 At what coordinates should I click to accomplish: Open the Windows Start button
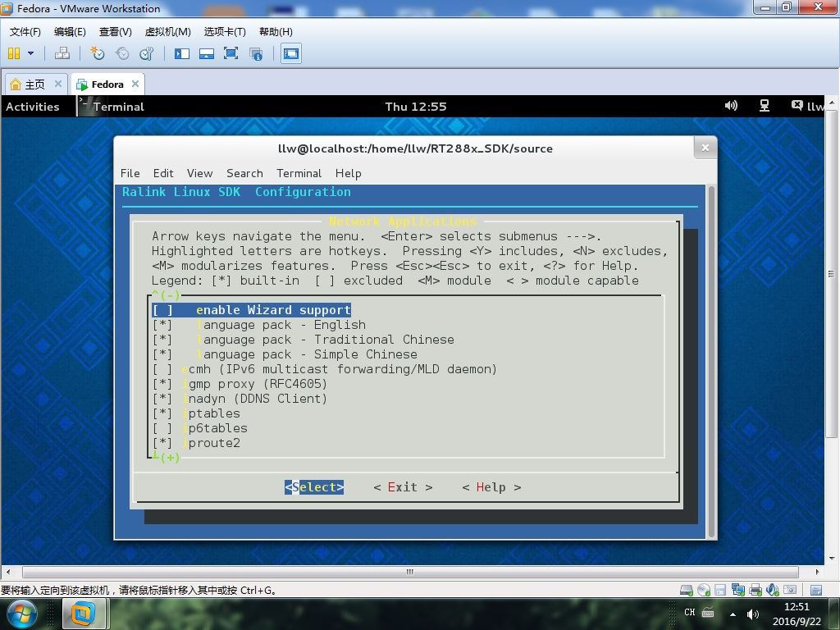pos(22,614)
